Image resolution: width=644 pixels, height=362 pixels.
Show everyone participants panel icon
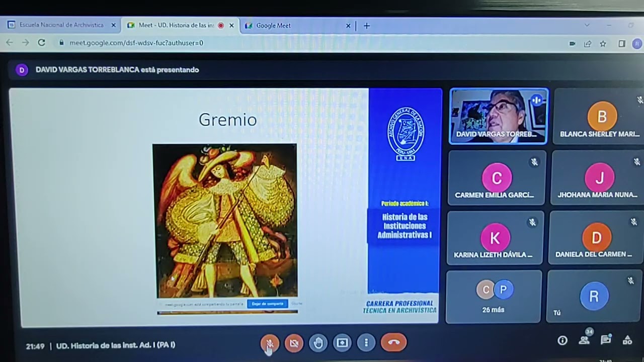584,340
